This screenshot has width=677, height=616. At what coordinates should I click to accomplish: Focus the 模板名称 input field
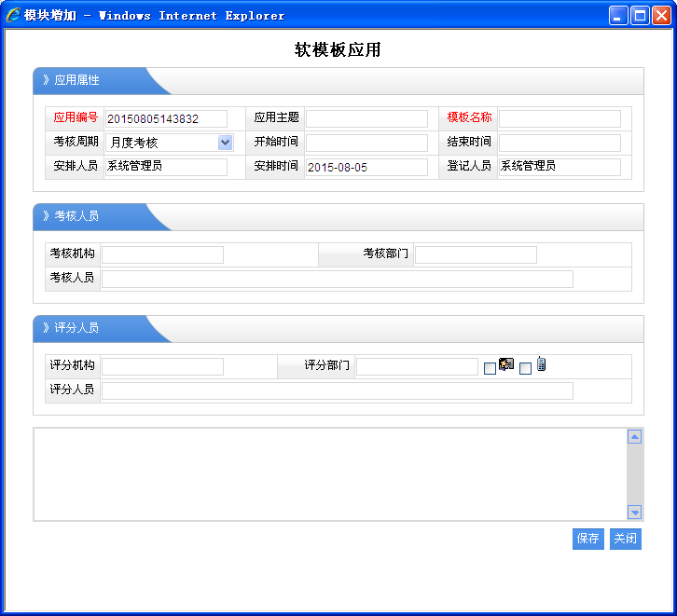click(560, 118)
